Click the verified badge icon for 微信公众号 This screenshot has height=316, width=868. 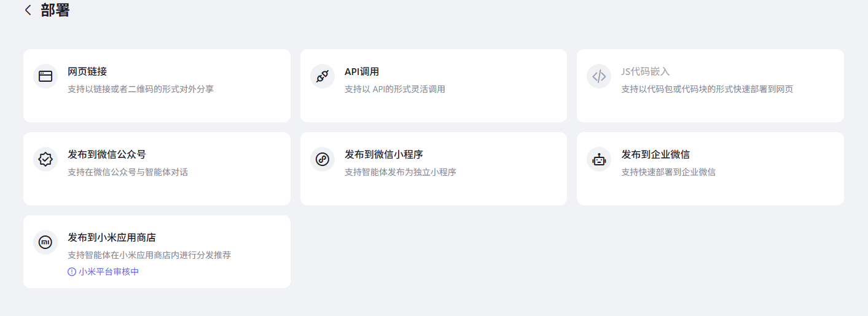(x=45, y=159)
